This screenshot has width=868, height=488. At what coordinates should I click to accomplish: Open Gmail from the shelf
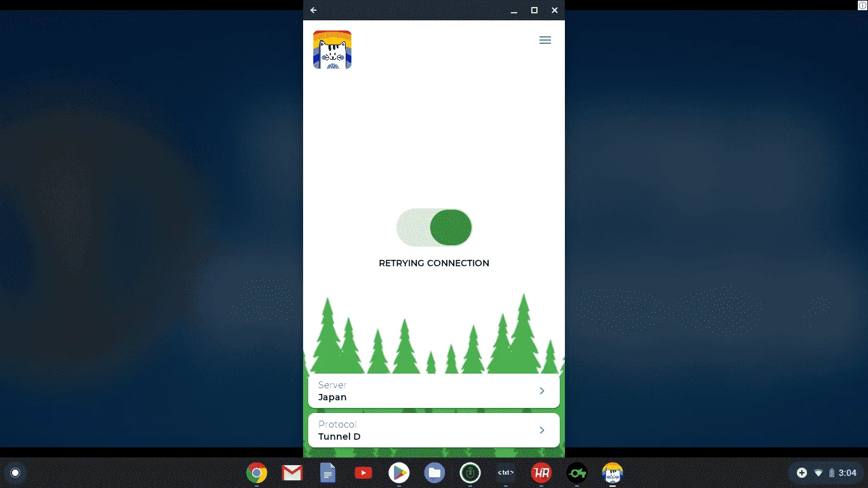[292, 473]
